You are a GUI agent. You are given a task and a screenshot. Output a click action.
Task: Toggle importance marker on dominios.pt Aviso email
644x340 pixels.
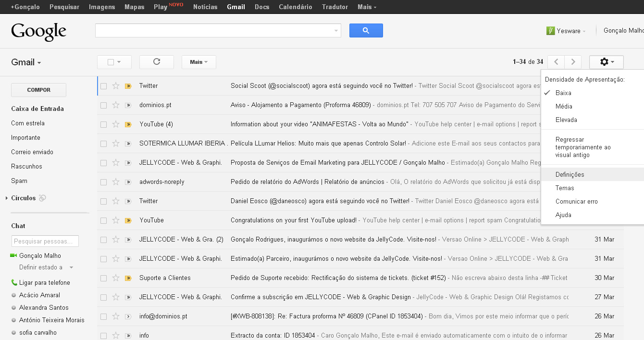point(128,105)
